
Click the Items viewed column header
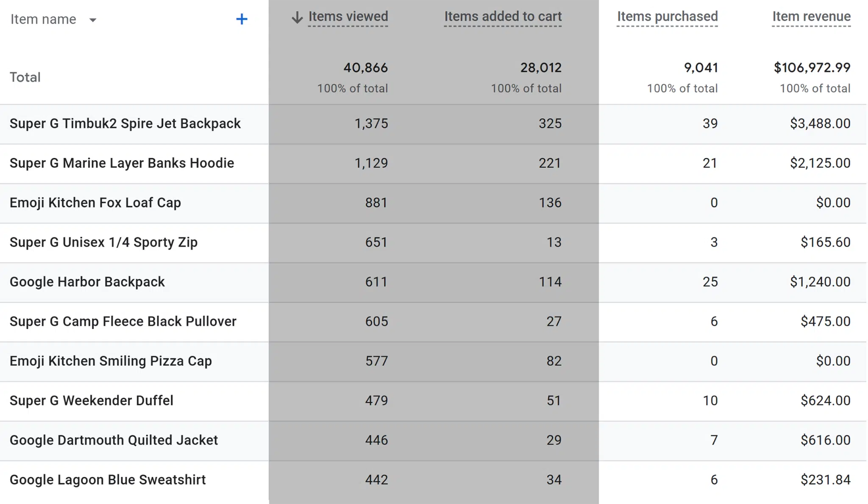348,17
